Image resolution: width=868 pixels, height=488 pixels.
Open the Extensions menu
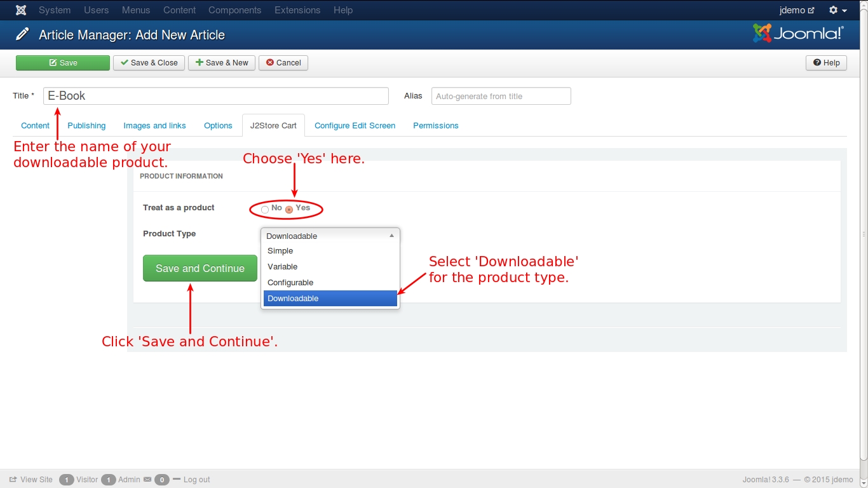(297, 10)
